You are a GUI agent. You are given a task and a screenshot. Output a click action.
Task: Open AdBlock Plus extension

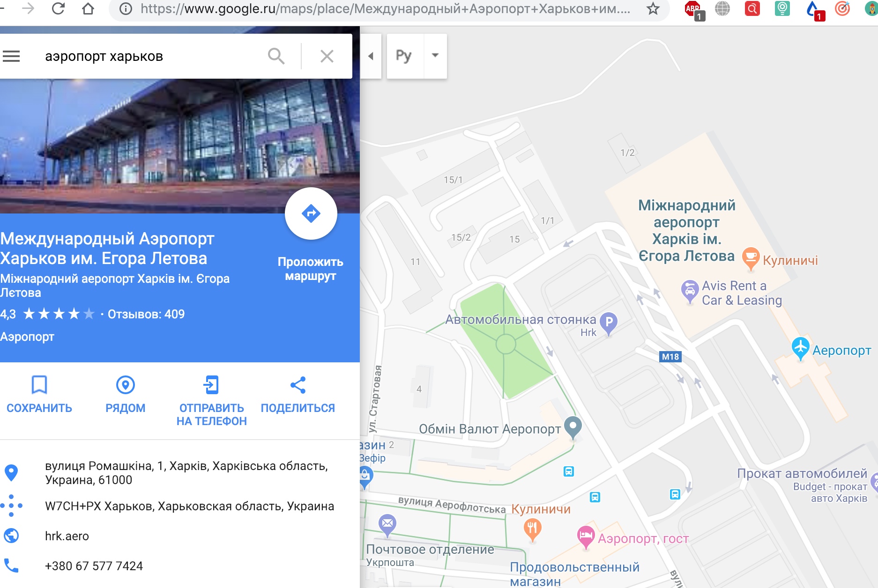coord(693,9)
